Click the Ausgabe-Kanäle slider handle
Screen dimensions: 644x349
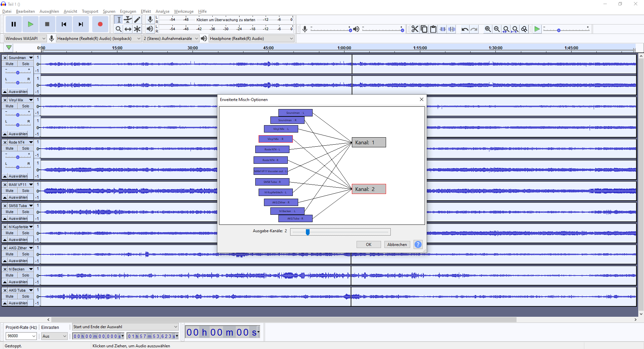tap(308, 232)
